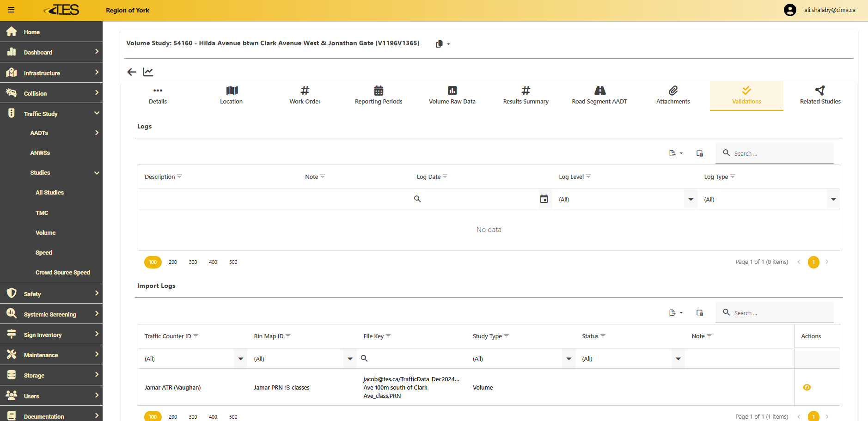868x421 pixels.
Task: Switch to the Volume Raw Data tab
Action: click(x=452, y=96)
